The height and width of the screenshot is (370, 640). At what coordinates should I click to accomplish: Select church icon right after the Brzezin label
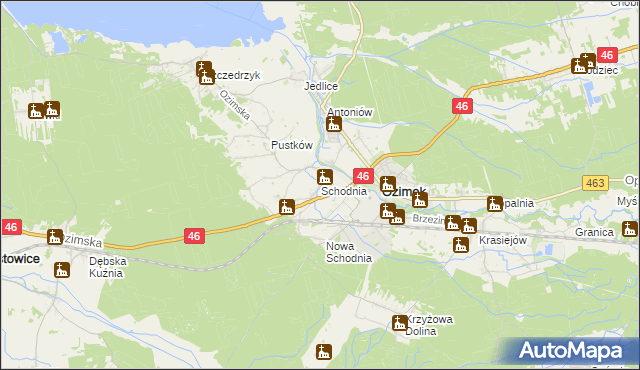click(x=453, y=223)
